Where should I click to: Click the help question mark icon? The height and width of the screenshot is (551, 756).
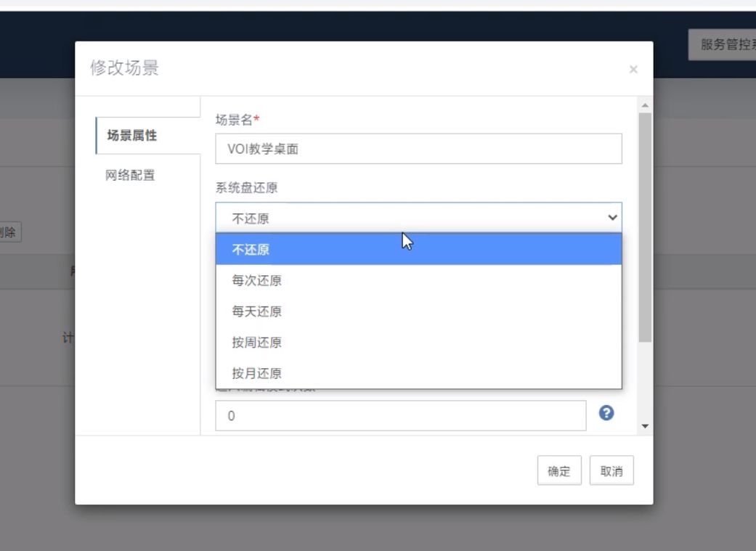pyautogui.click(x=606, y=413)
